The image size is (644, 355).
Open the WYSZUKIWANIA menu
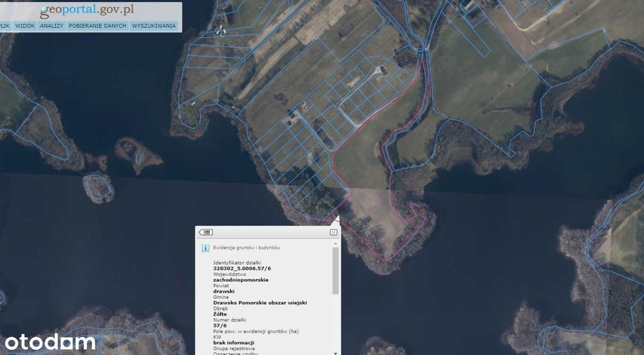(x=154, y=26)
